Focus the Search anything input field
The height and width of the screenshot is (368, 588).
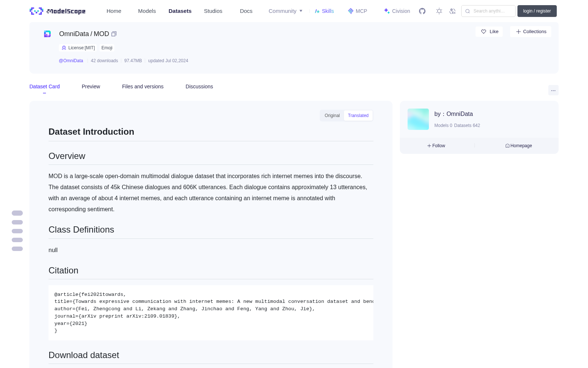tap(488, 11)
